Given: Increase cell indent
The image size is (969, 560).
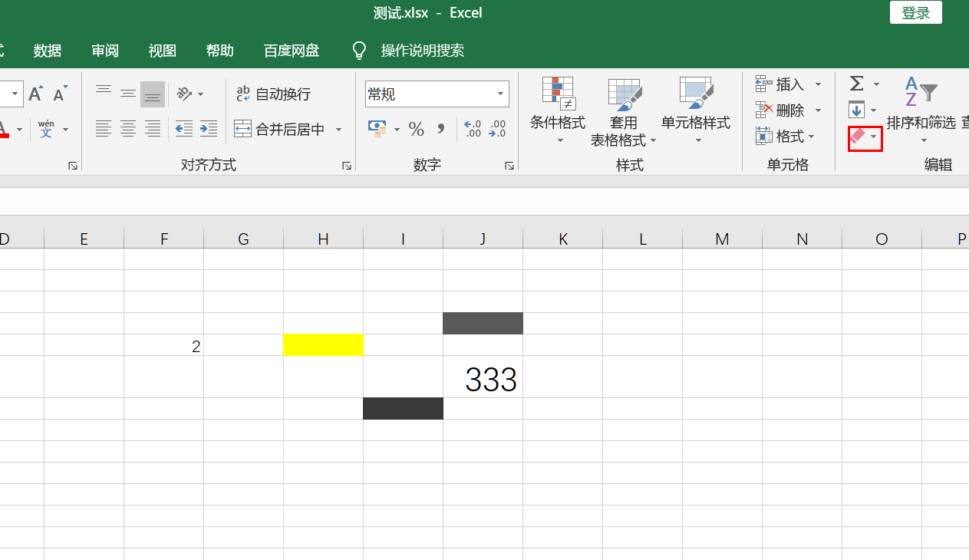Looking at the screenshot, I should [x=209, y=129].
